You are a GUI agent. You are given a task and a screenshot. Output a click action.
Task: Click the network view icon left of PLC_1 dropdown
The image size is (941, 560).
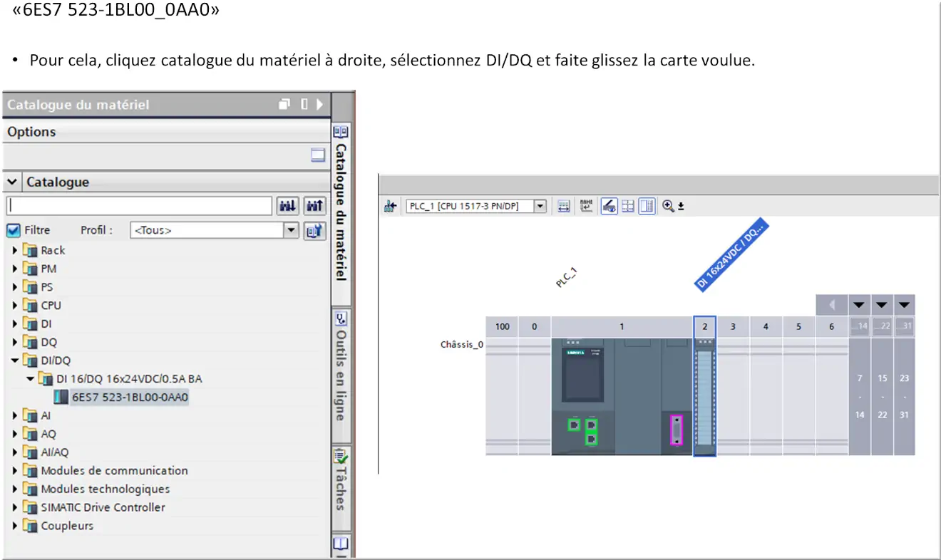click(x=390, y=206)
